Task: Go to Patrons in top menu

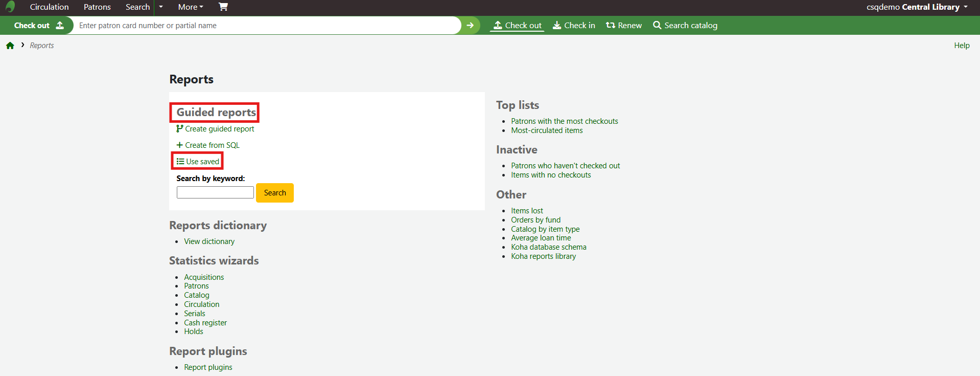Action: coord(97,7)
